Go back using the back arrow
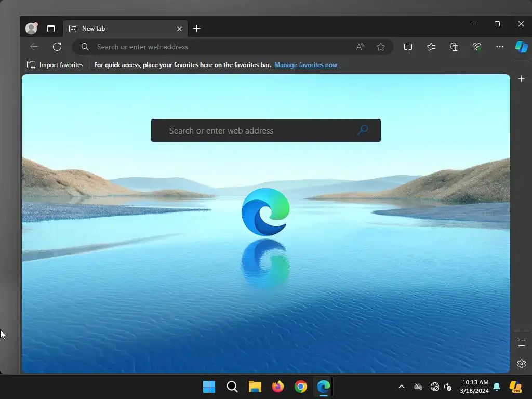Image resolution: width=532 pixels, height=399 pixels. pyautogui.click(x=34, y=47)
